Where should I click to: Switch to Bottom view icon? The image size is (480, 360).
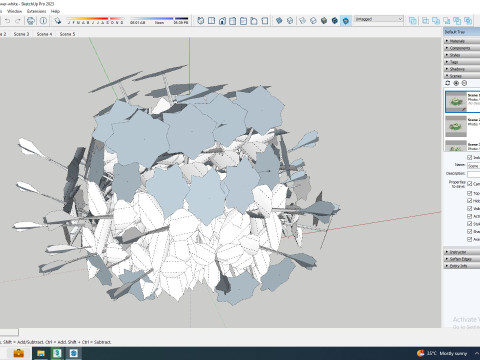265,21
